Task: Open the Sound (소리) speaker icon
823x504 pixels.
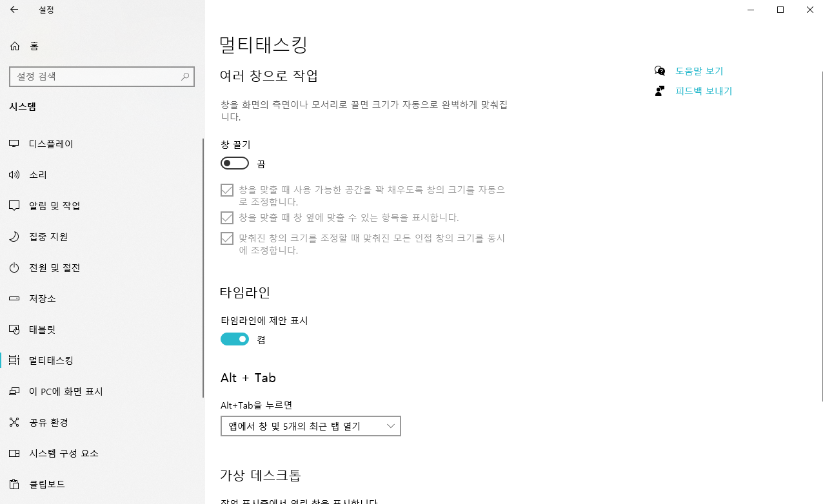Action: pos(14,175)
